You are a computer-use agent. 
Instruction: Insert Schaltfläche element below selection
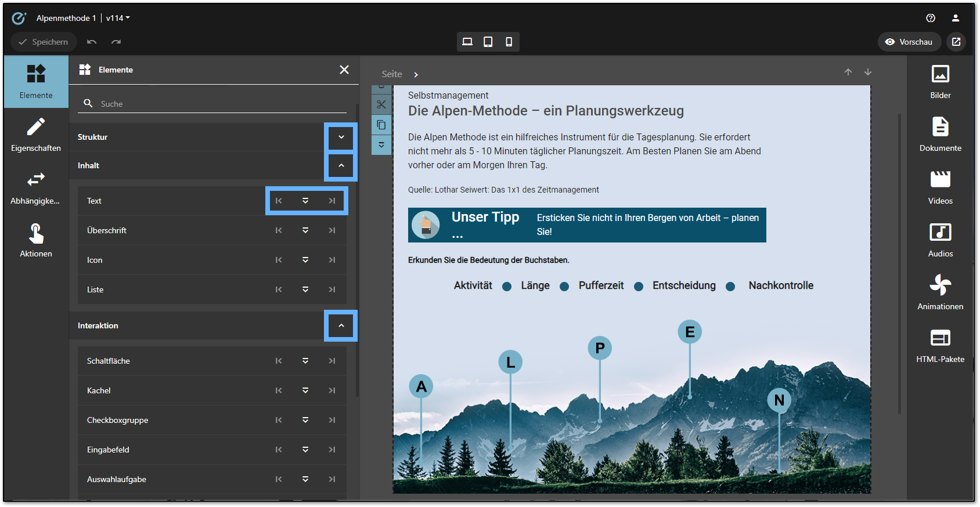[x=305, y=361]
